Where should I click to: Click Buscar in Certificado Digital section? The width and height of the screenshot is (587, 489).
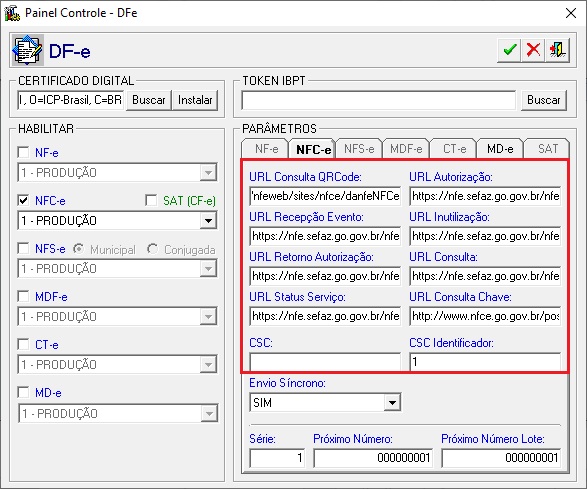[149, 100]
